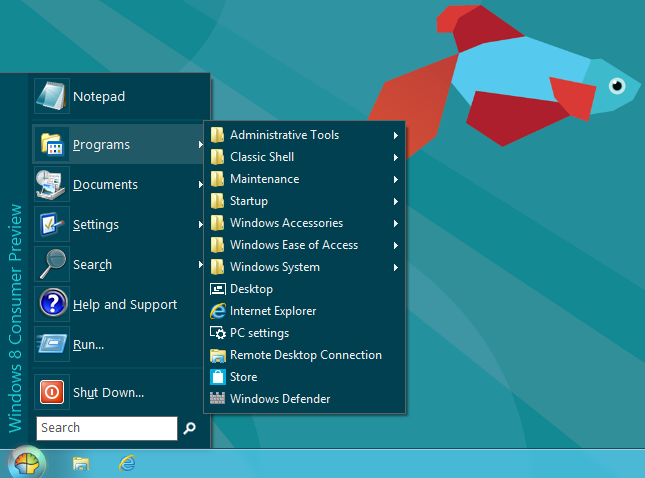Expand the Maintenance folder arrow
645x478 pixels.
click(395, 179)
